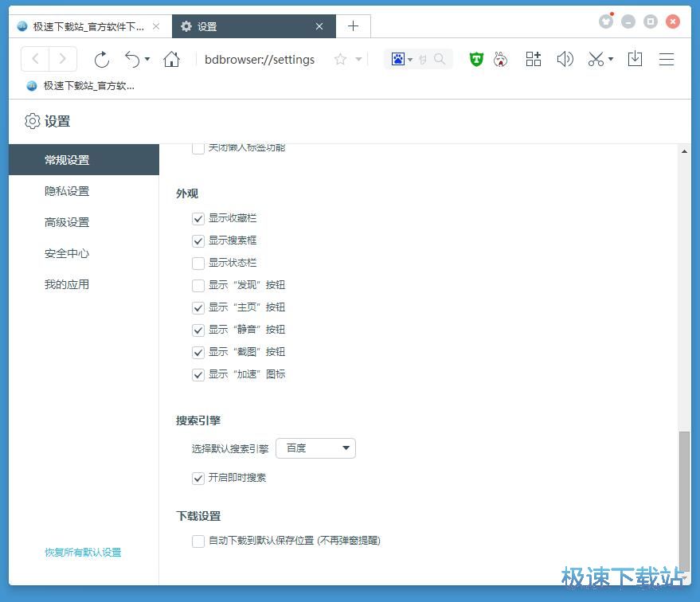
Task: Open the 百度 default search engine dropdown
Action: click(x=315, y=448)
